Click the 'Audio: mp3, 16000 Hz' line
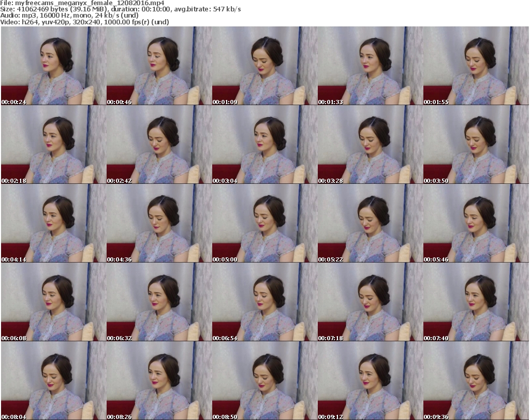 click(x=69, y=16)
